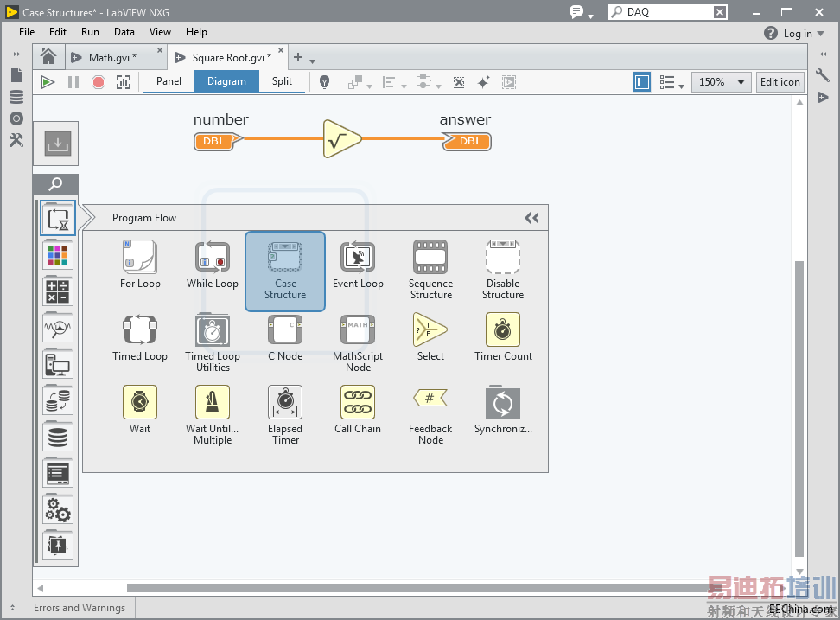Viewport: 840px width, 620px height.
Task: Select the For Loop structure
Action: pyautogui.click(x=140, y=265)
